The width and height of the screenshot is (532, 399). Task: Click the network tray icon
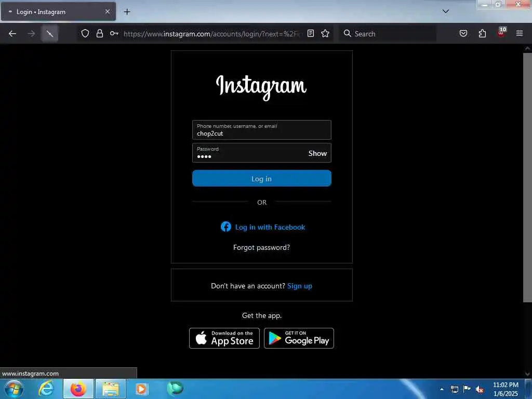(x=454, y=389)
